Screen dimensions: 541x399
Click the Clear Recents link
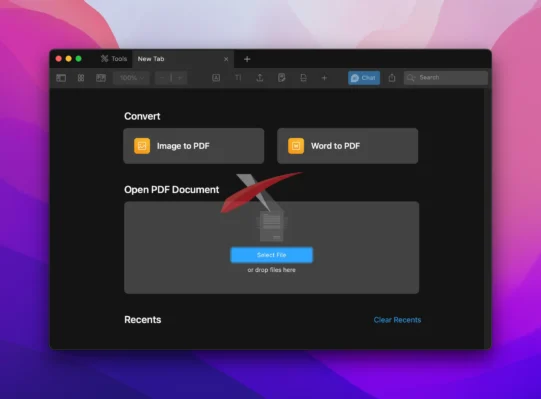(397, 320)
